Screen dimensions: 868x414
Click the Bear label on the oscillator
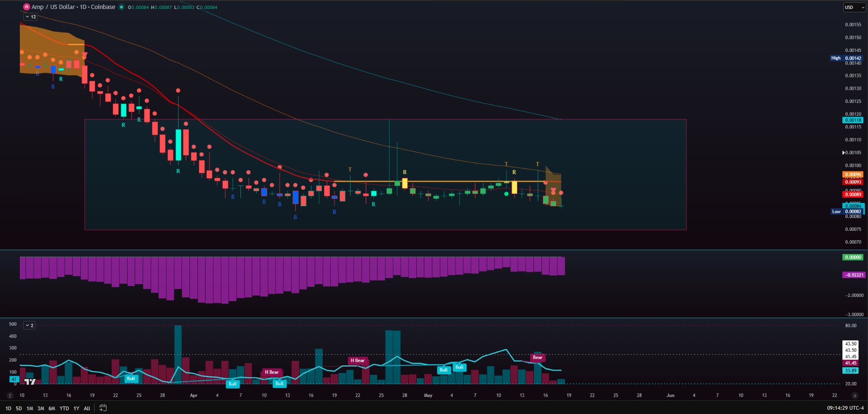(x=538, y=357)
